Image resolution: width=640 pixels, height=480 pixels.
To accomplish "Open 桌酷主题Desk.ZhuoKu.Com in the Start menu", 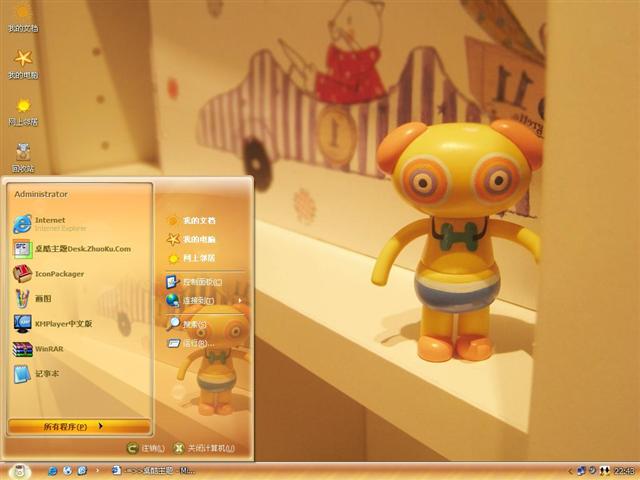I will pos(72,249).
